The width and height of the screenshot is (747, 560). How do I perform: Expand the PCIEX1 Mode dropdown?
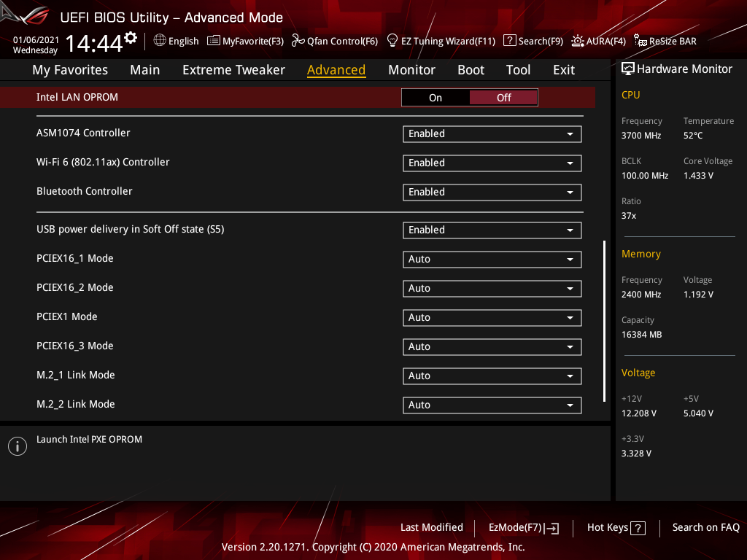(x=492, y=318)
